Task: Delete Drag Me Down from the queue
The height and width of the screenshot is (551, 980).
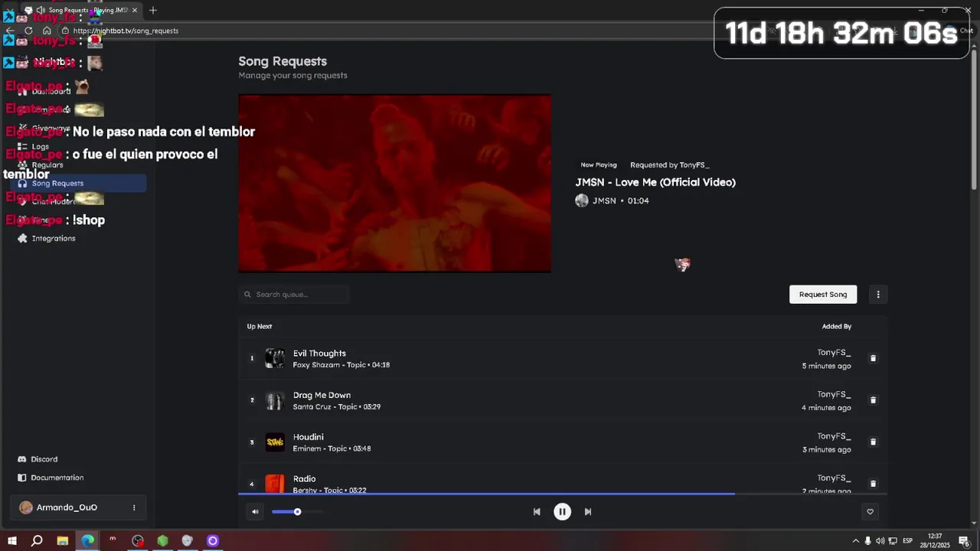Action: pos(873,400)
